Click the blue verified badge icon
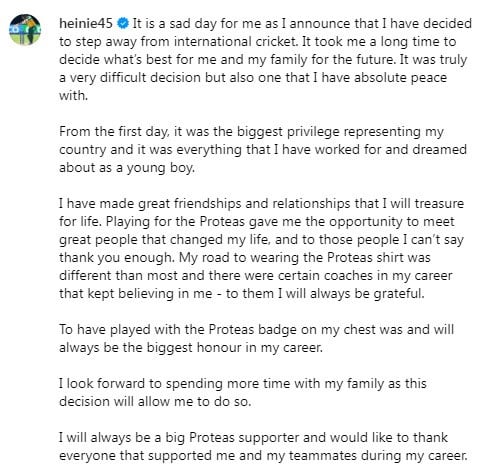The height and width of the screenshot is (469, 488). (x=123, y=24)
